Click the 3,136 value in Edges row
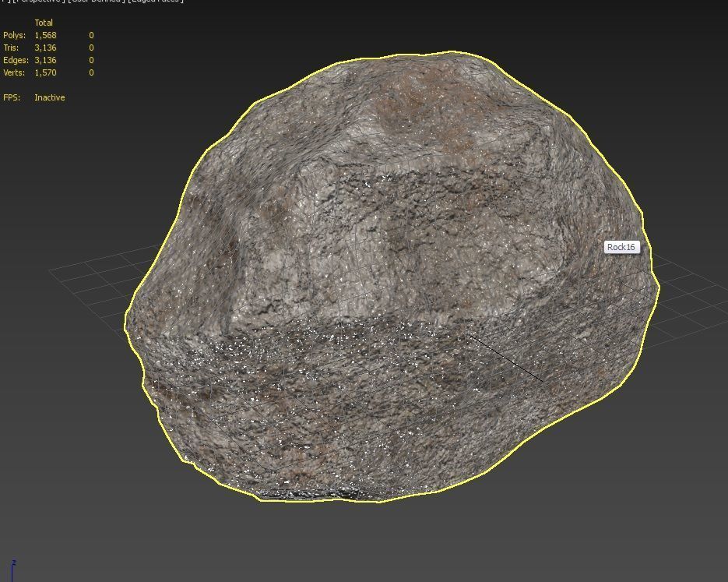This screenshot has height=582, width=728. [x=45, y=61]
